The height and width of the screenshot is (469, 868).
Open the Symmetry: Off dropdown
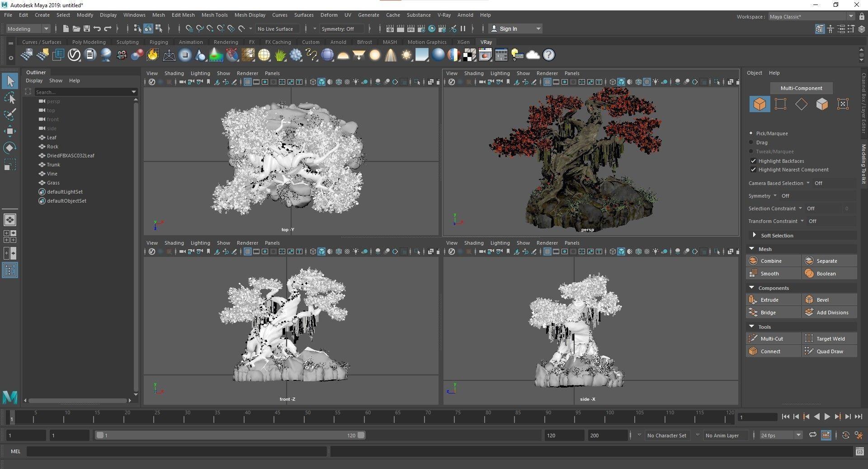[x=342, y=28]
